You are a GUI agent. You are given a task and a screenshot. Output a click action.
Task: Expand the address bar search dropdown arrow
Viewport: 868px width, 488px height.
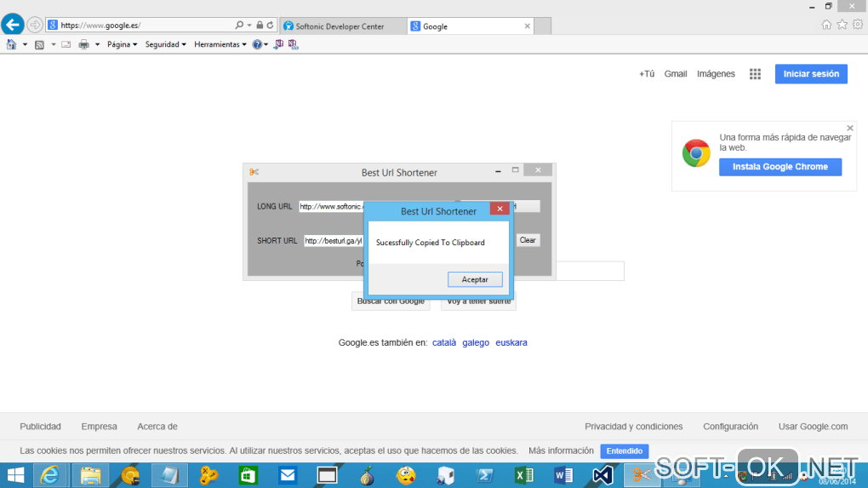tap(249, 25)
